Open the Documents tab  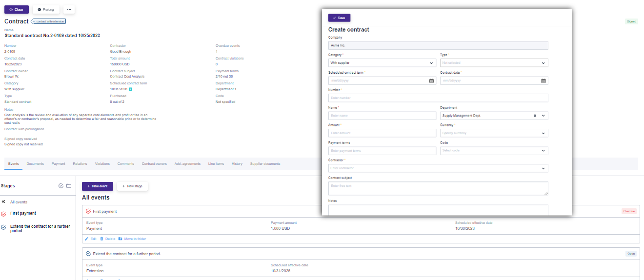[35, 164]
